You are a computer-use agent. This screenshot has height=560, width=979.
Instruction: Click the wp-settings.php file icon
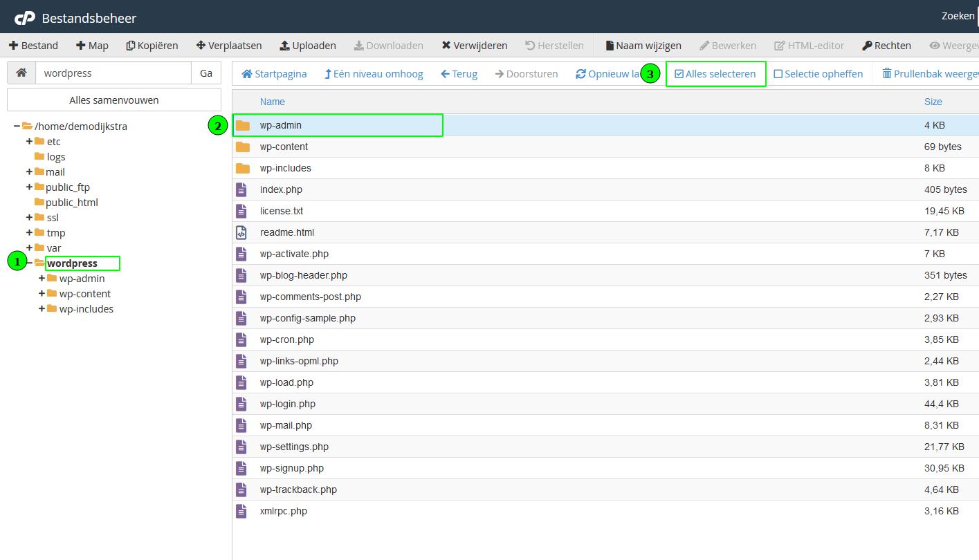click(x=241, y=447)
